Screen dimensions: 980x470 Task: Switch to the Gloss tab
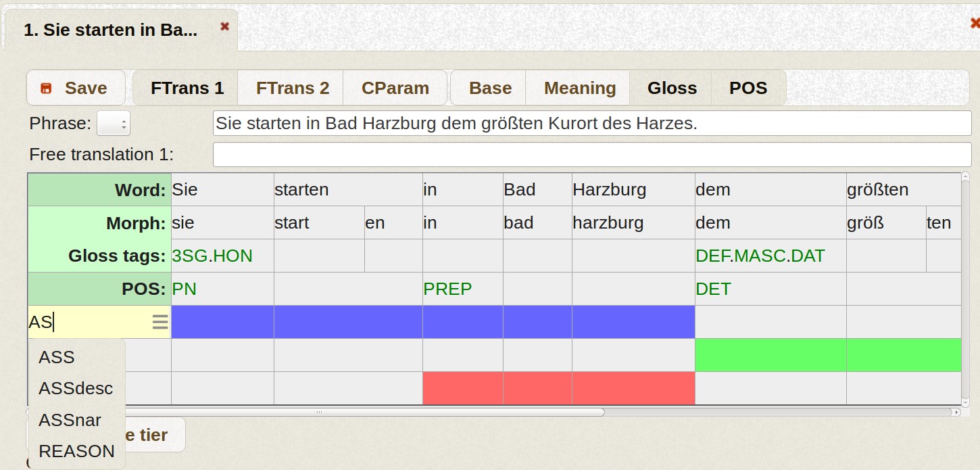click(x=672, y=88)
